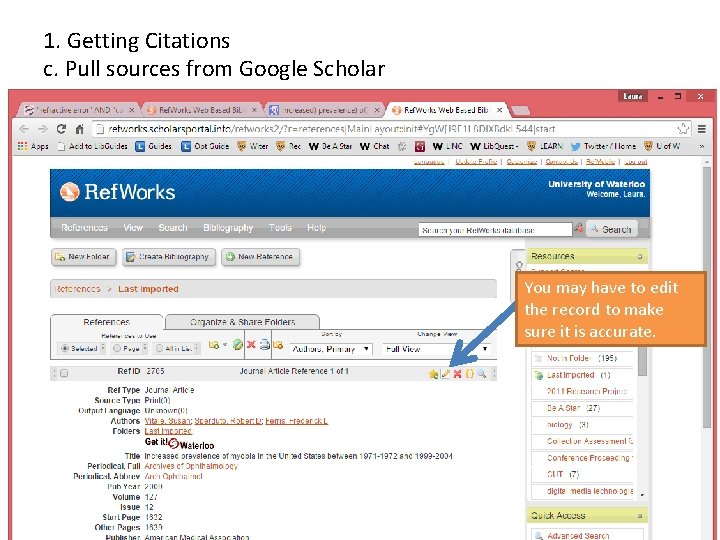Switch to the 'increased prevalence of' browser tab
Viewport: 720px width, 540px height.
click(324, 110)
